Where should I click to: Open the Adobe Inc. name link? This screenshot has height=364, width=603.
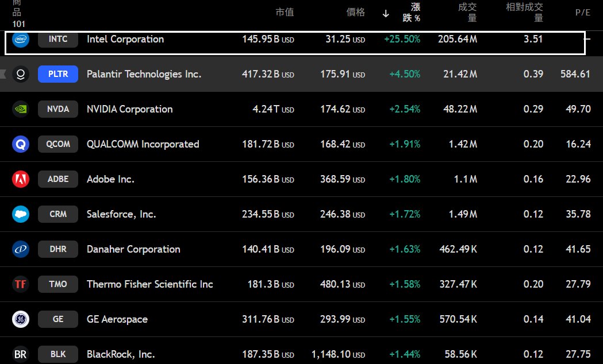[x=110, y=180]
